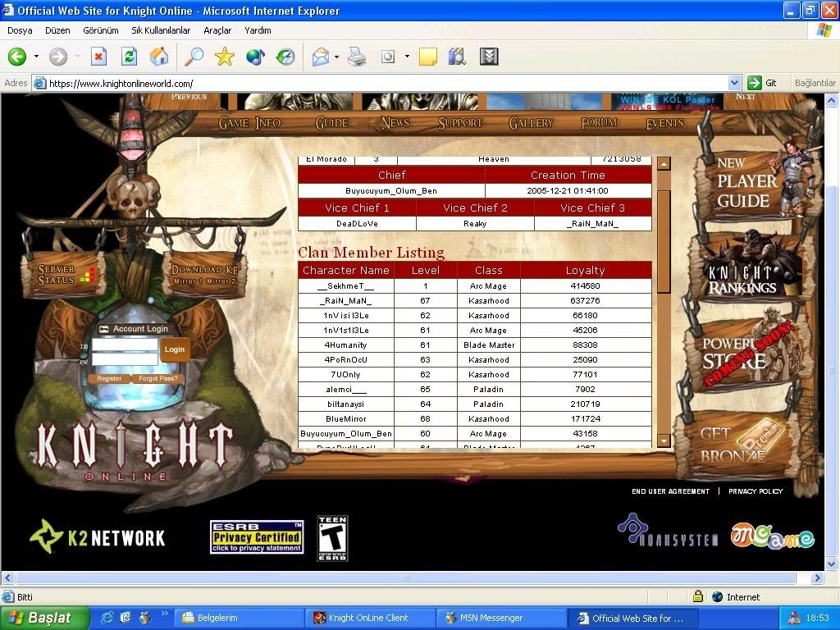The width and height of the screenshot is (840, 630).
Task: Click the security padlock status bar icon
Action: click(697, 596)
